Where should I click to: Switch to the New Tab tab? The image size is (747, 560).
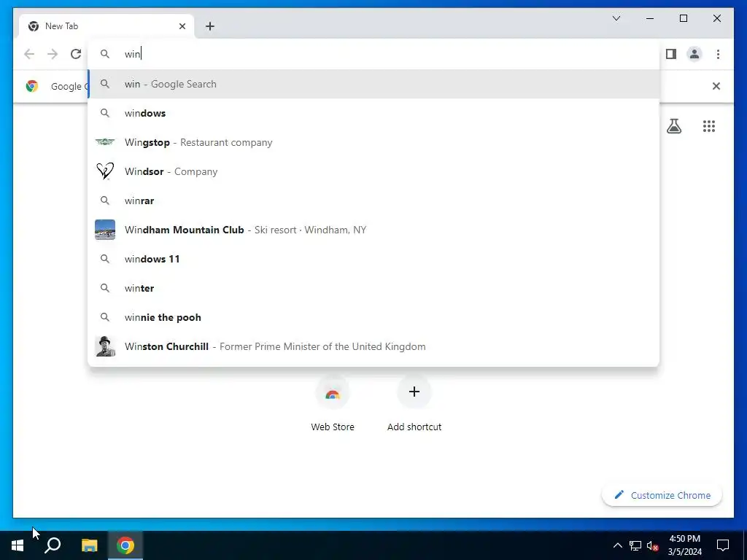(x=106, y=26)
